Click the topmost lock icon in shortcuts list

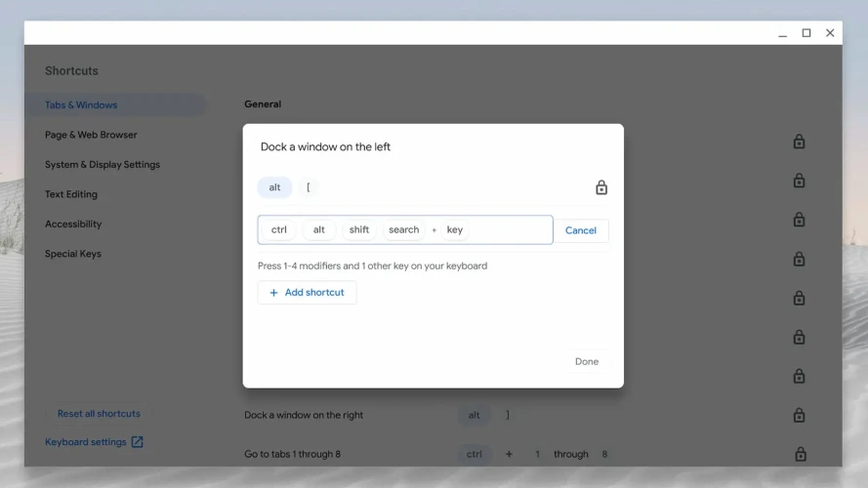click(x=799, y=142)
